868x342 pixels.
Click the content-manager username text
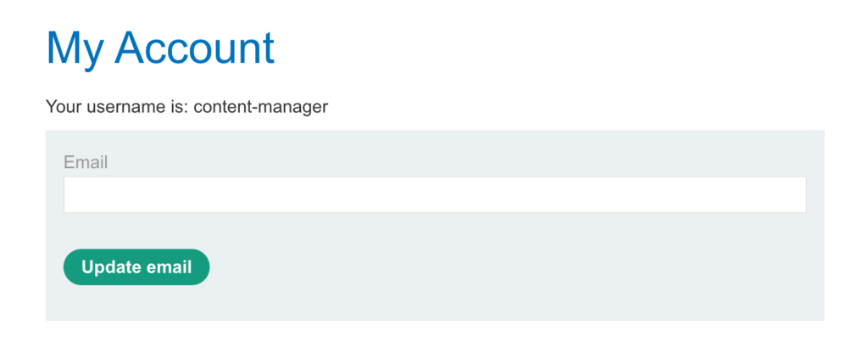[x=261, y=106]
